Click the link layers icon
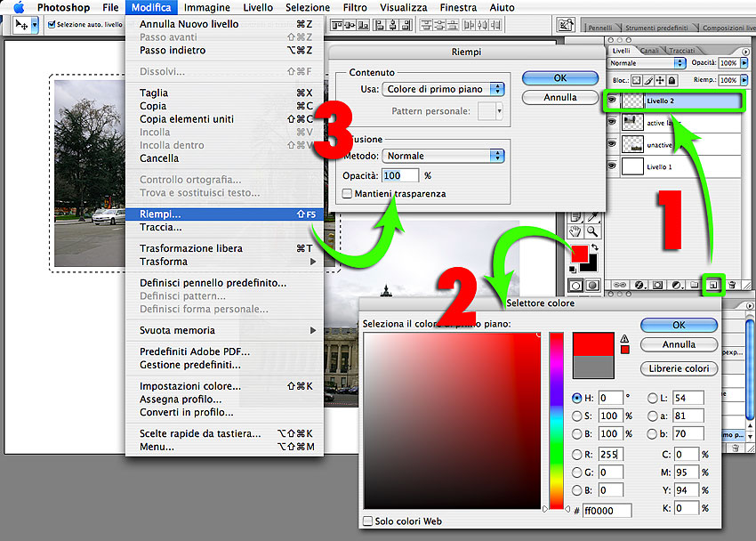The width and height of the screenshot is (756, 541). [620, 285]
